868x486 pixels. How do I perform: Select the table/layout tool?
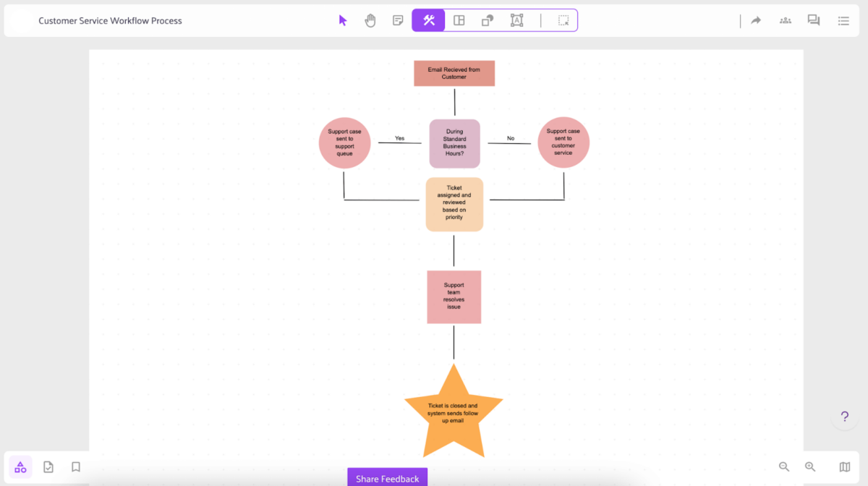point(459,20)
